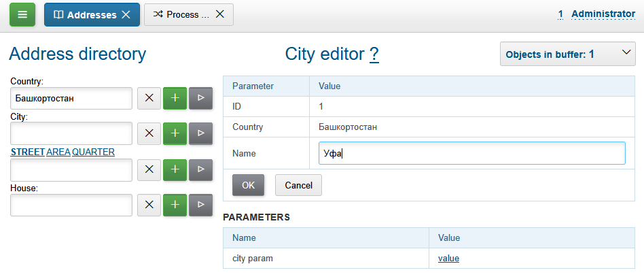The image size is (644, 279).
Task: Add a new city with plus button
Action: (x=175, y=133)
